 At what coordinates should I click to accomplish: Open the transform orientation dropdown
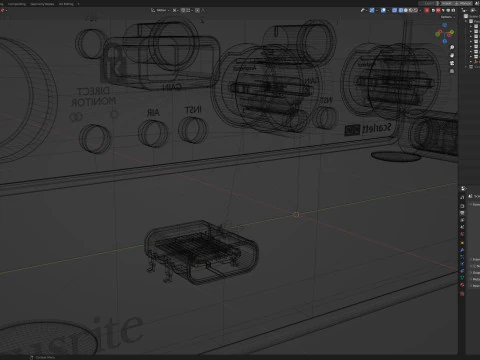(x=160, y=10)
